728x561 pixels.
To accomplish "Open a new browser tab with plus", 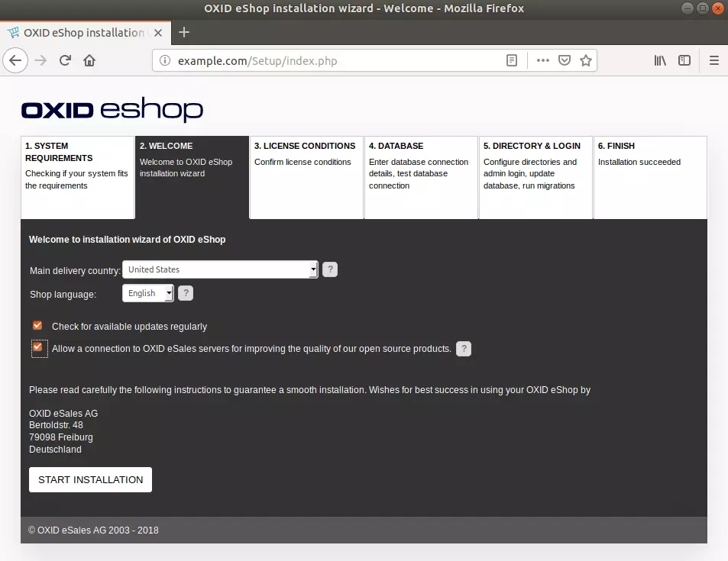I will click(184, 32).
